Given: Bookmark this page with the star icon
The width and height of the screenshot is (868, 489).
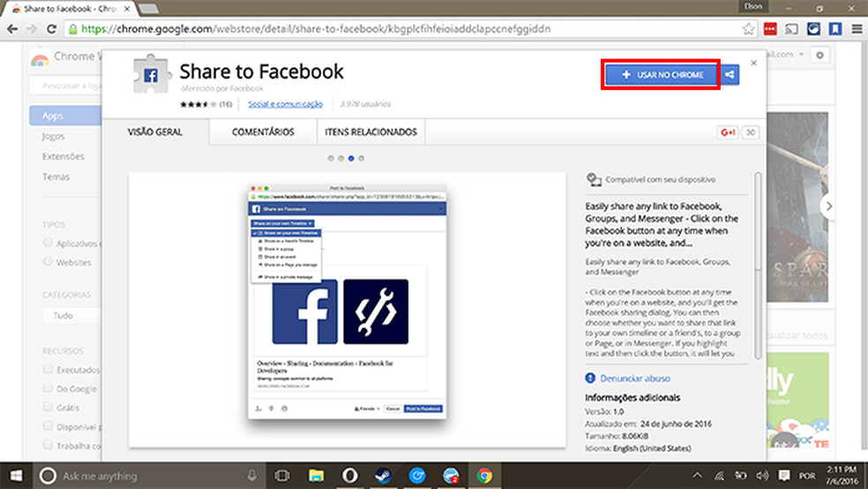Looking at the screenshot, I should click(x=748, y=29).
